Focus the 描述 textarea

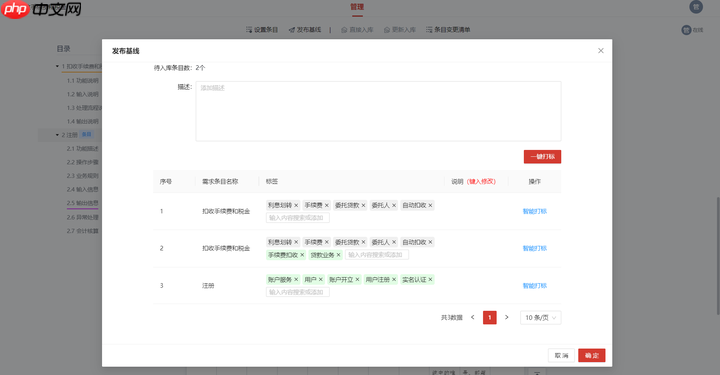coord(378,111)
